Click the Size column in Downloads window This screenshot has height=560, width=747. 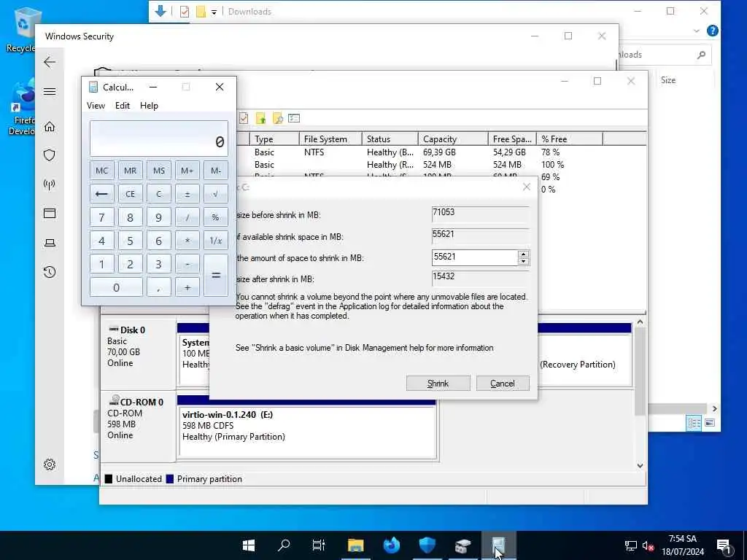(x=668, y=80)
